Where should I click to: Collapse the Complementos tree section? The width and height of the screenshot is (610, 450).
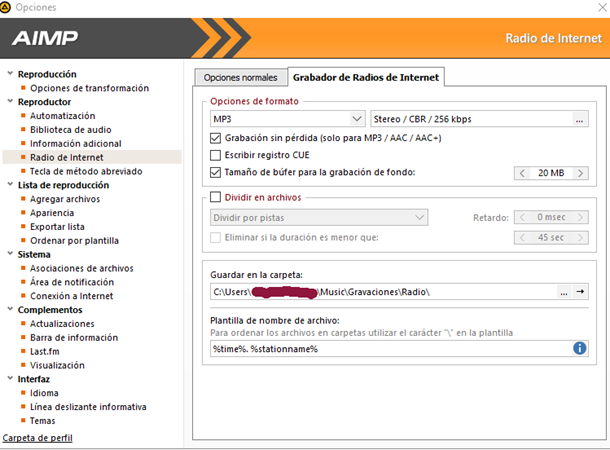(x=11, y=309)
